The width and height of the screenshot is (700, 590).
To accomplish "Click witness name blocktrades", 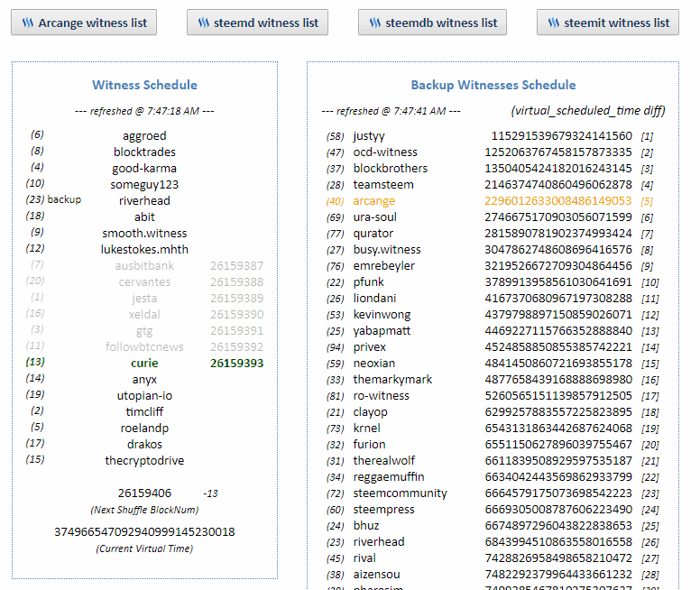I will [144, 152].
